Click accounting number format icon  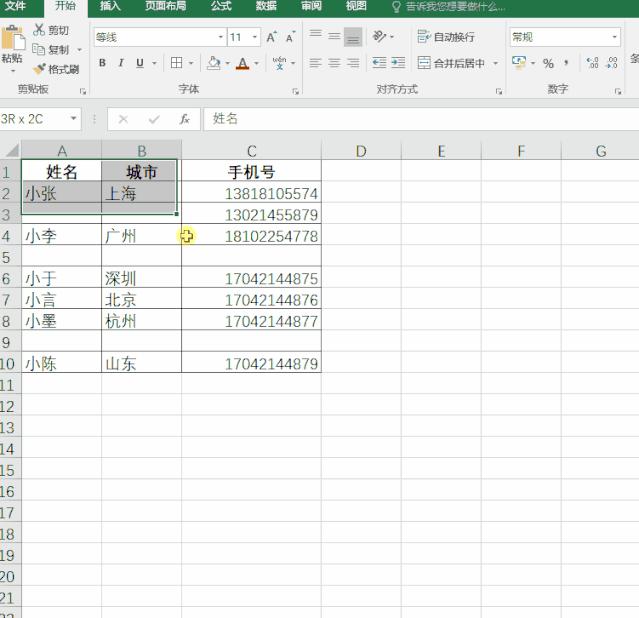tap(519, 63)
